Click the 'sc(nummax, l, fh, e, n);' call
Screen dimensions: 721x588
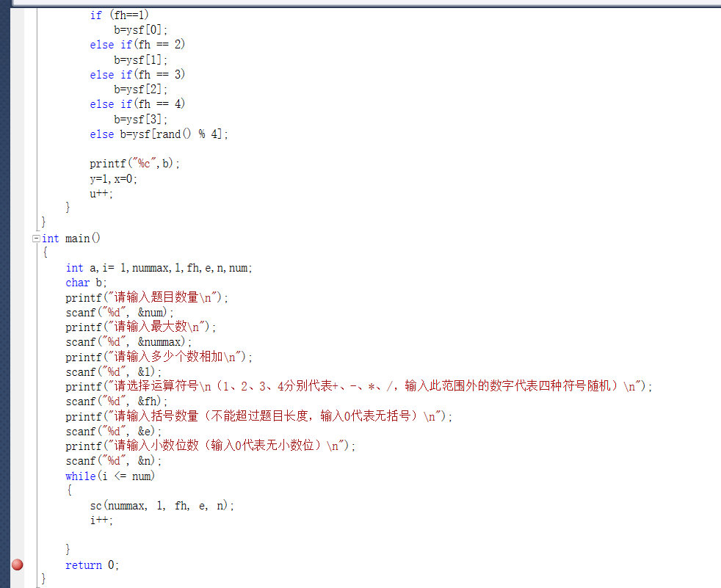[x=162, y=506]
